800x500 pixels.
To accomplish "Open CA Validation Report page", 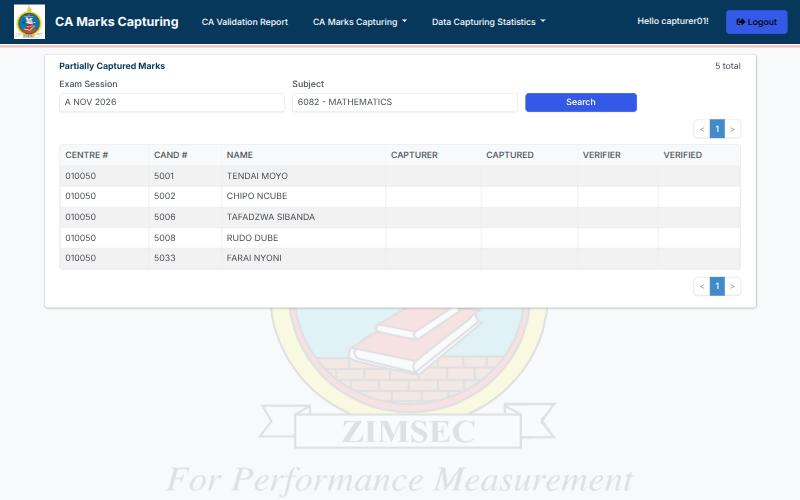I will pos(244,22).
